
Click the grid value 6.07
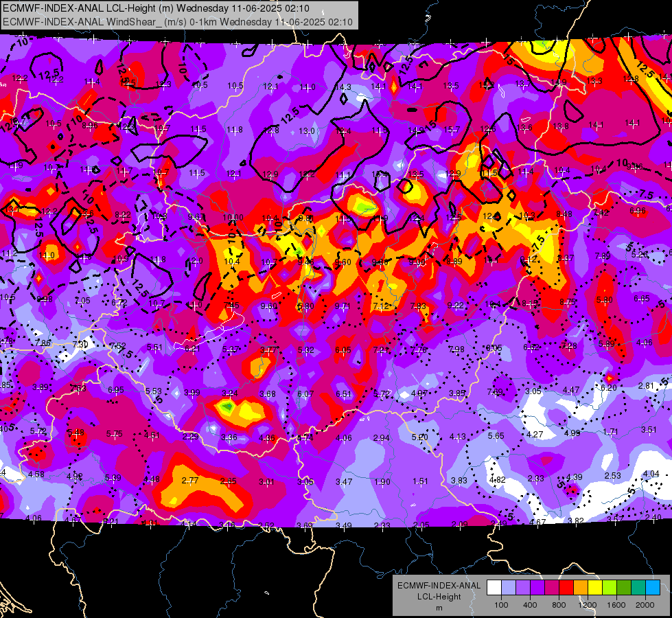click(305, 393)
